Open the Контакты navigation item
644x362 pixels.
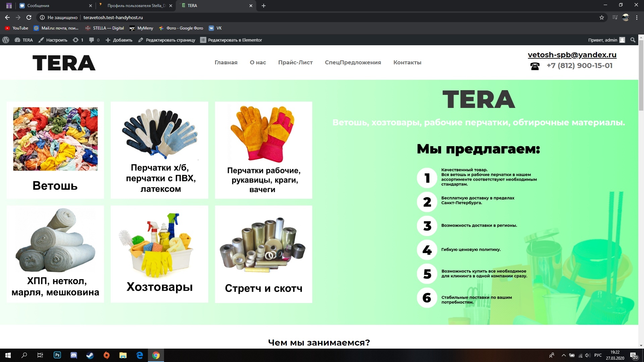point(407,62)
